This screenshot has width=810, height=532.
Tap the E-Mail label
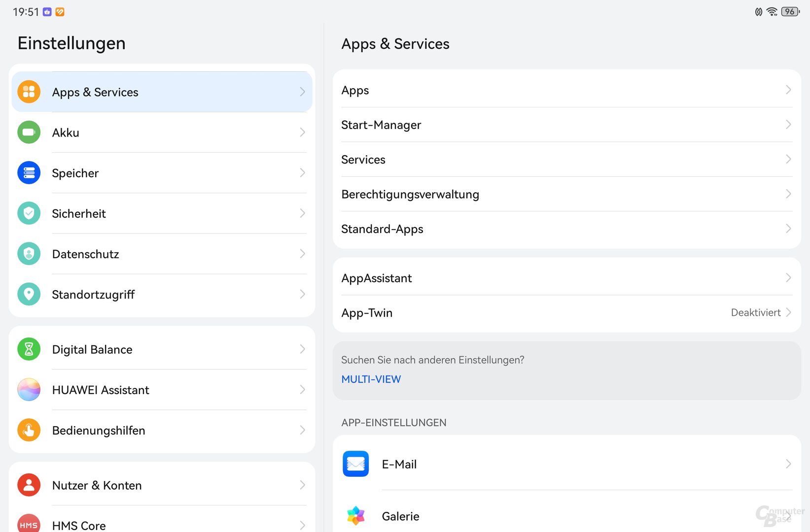click(x=399, y=465)
